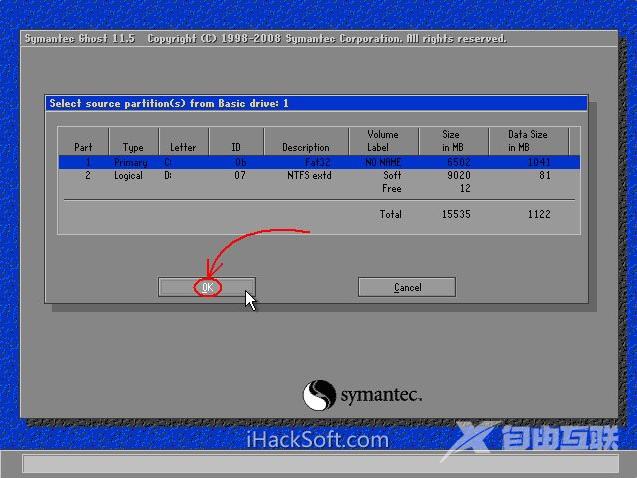Select partition 2 Logical NTFS row
The image size is (637, 478).
319,175
